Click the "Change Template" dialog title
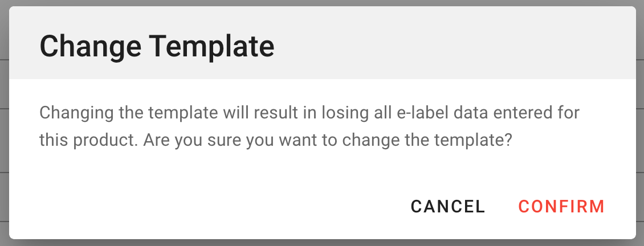The image size is (644, 246). click(157, 46)
